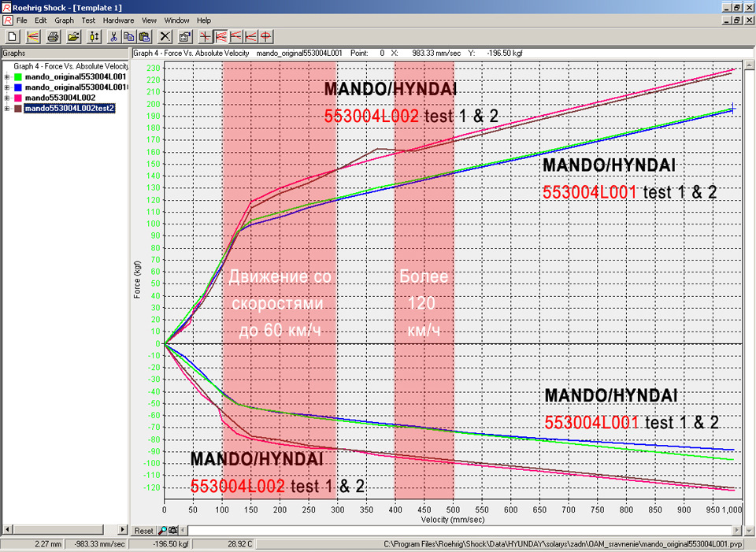Viewport: 756px width, 552px height.
Task: Expand the pink mando553004L002 tree node
Action: (x=7, y=98)
